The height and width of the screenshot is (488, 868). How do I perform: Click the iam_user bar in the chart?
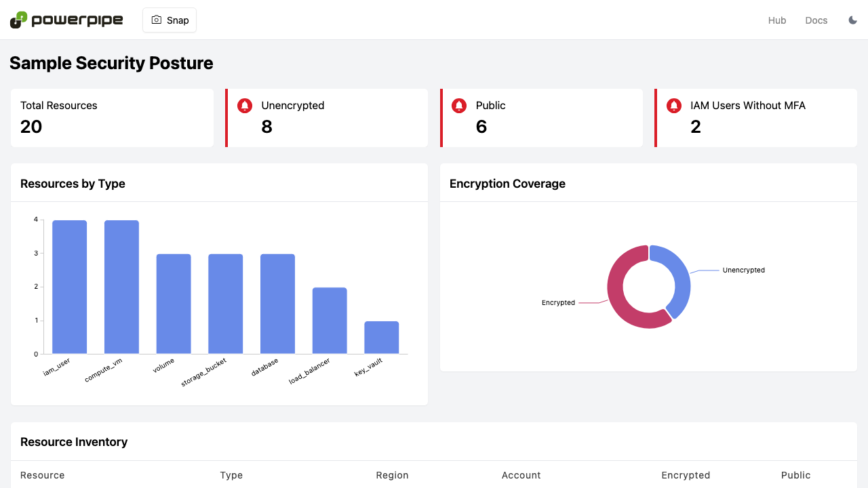pyautogui.click(x=70, y=287)
